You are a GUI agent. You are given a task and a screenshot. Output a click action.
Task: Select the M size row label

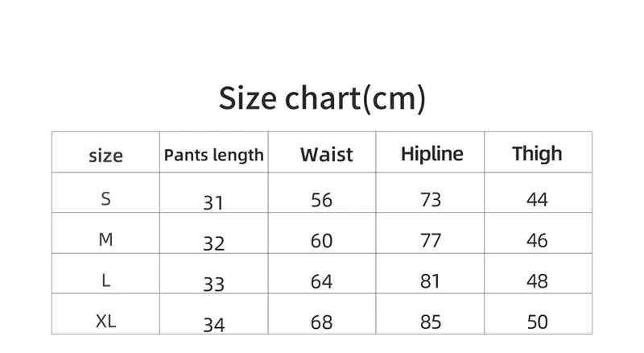tap(106, 239)
